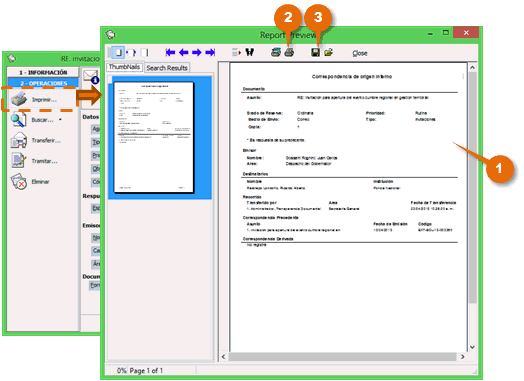Screen dimensions: 524x381
Task: Select the '2 - OPERACIONES' section header
Action: pos(43,83)
